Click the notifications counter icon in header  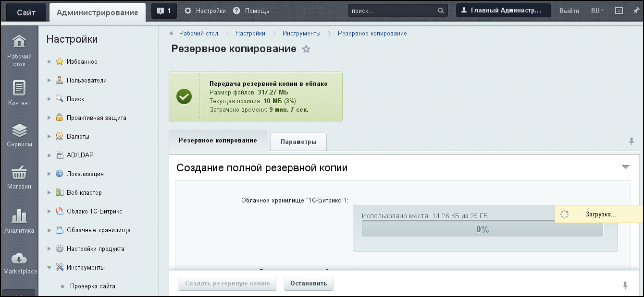click(164, 11)
